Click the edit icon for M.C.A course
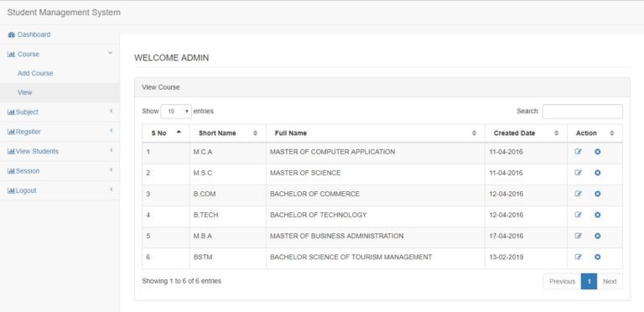Viewport: 644px width, 312px height. pos(579,152)
